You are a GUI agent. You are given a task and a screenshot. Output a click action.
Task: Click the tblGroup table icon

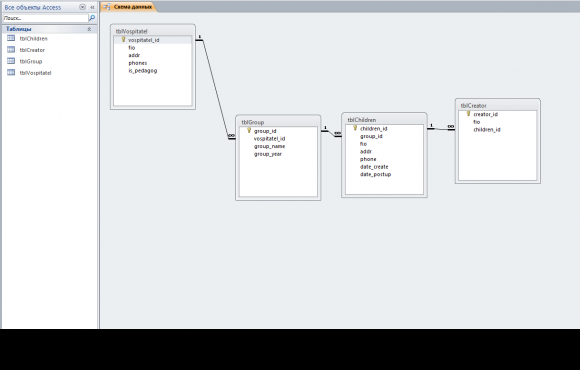pos(11,61)
